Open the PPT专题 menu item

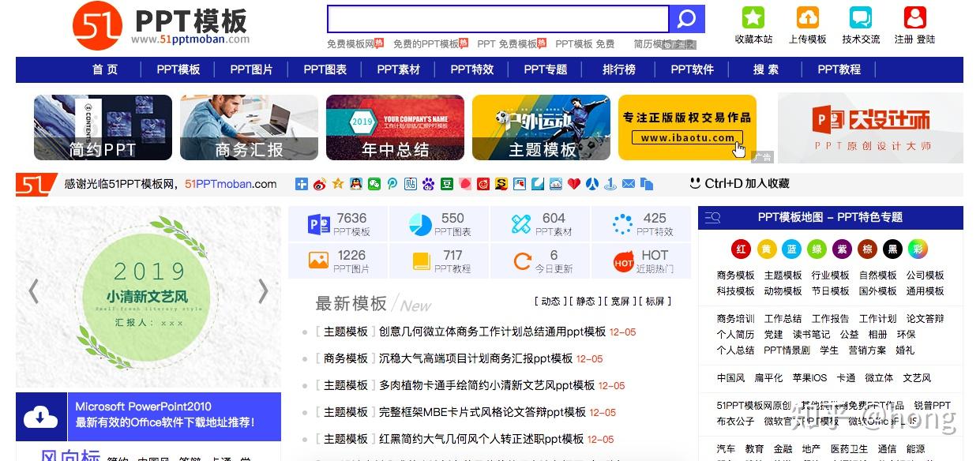(547, 69)
